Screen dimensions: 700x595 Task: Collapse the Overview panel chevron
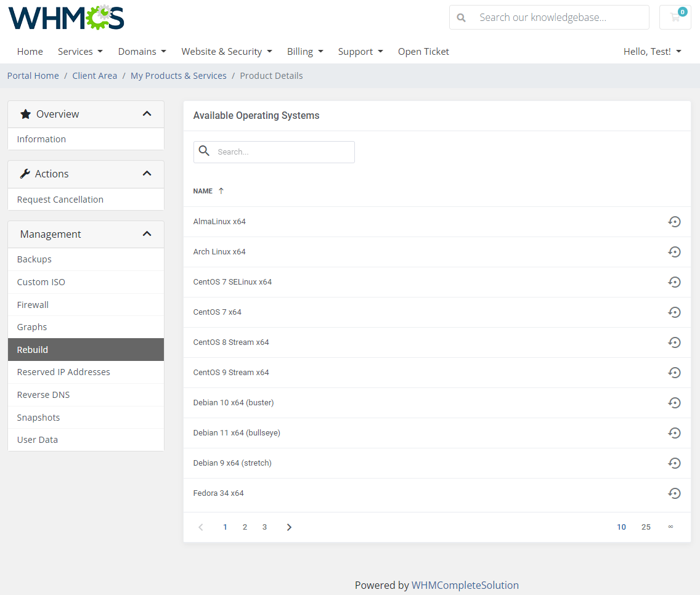[x=147, y=114]
